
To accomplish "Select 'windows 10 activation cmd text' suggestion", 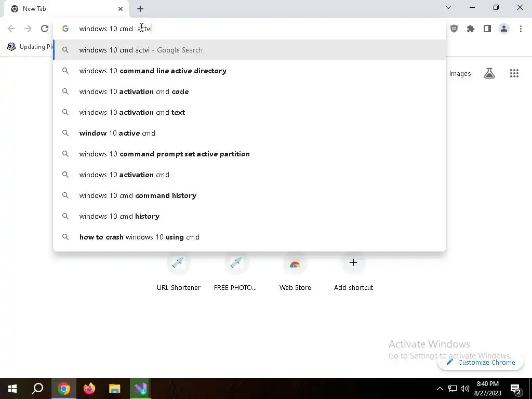I will (249, 112).
